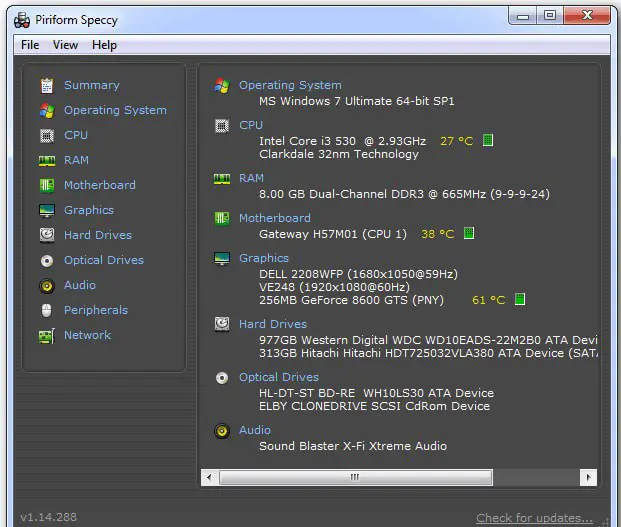This screenshot has height=527, width=621.
Task: Click the Motherboard icon in summary pane
Action: 222,218
